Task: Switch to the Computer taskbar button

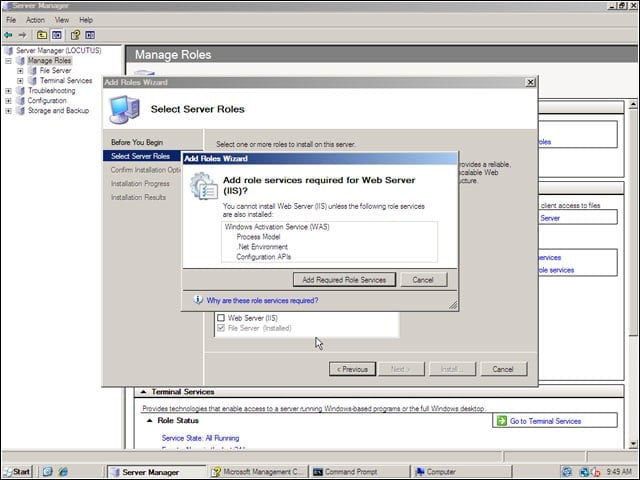Action: pyautogui.click(x=460, y=472)
